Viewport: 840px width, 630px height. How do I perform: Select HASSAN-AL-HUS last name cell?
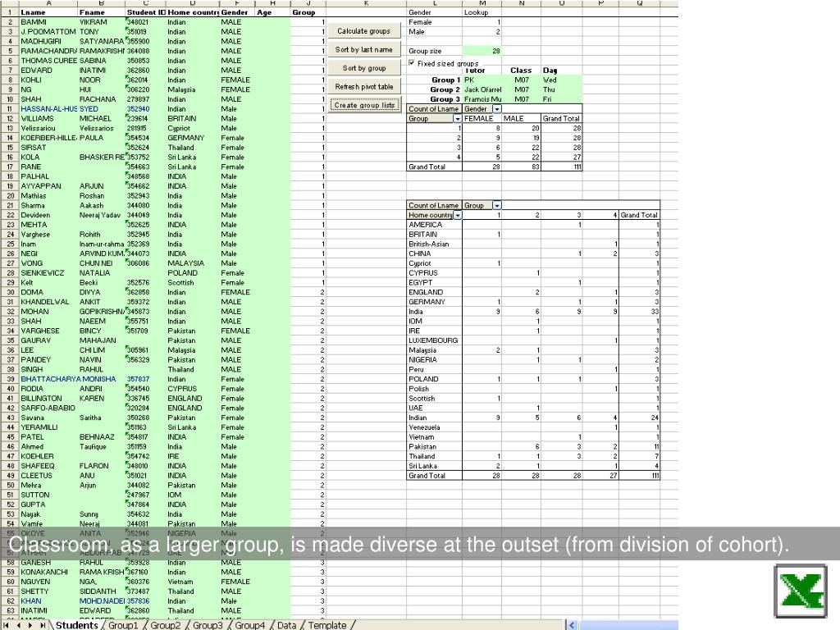click(48, 109)
